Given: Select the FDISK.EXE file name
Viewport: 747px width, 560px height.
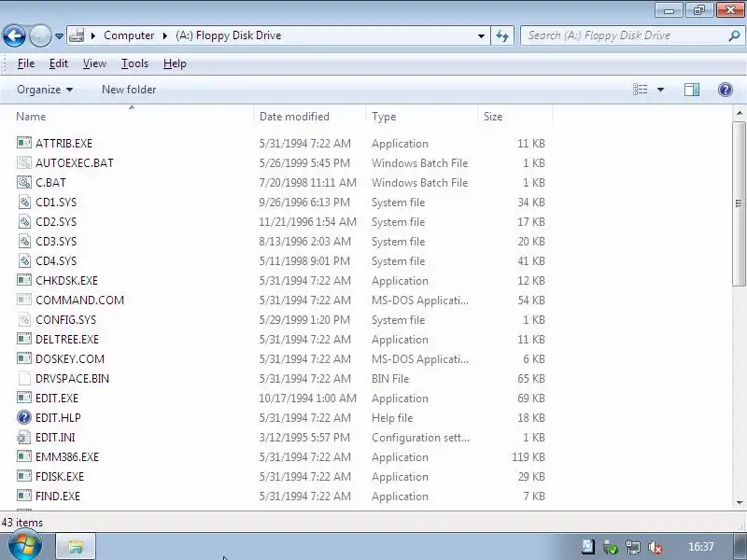Looking at the screenshot, I should 60,477.
